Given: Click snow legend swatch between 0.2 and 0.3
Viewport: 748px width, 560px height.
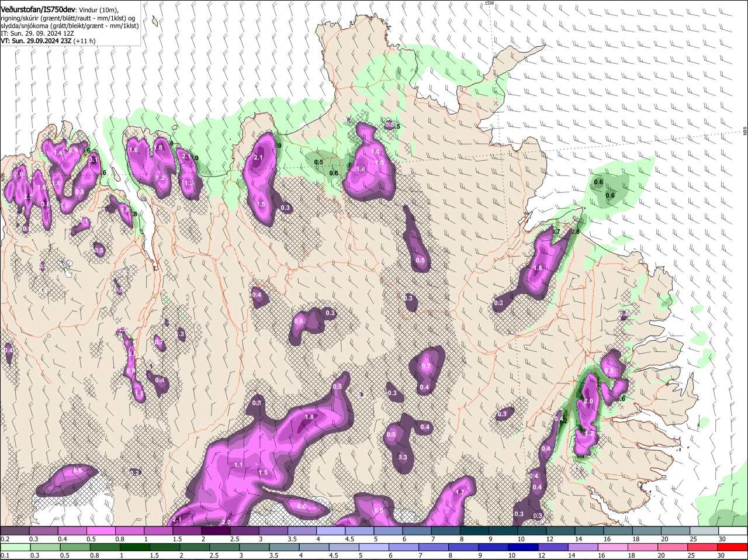Looking at the screenshot, I should pos(15,530).
